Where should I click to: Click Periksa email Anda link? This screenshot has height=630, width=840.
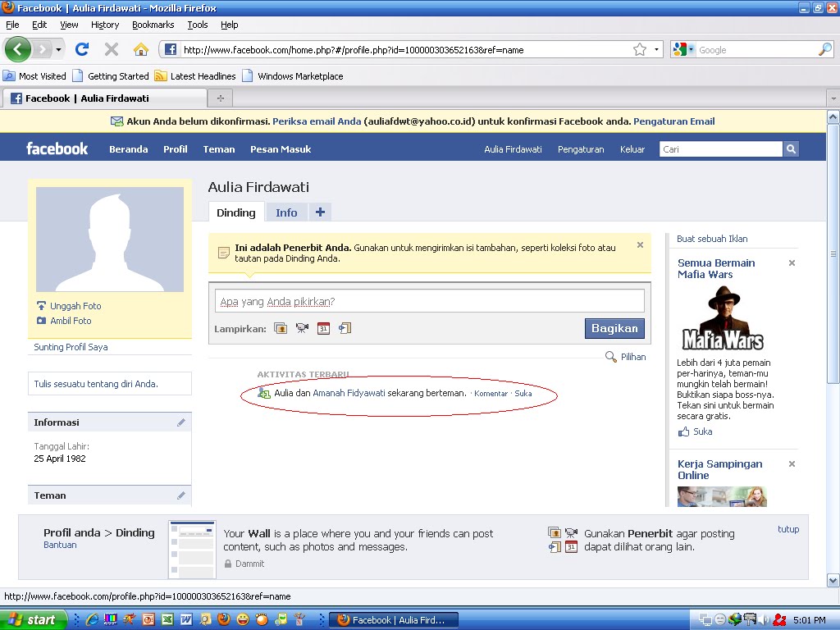pyautogui.click(x=317, y=121)
